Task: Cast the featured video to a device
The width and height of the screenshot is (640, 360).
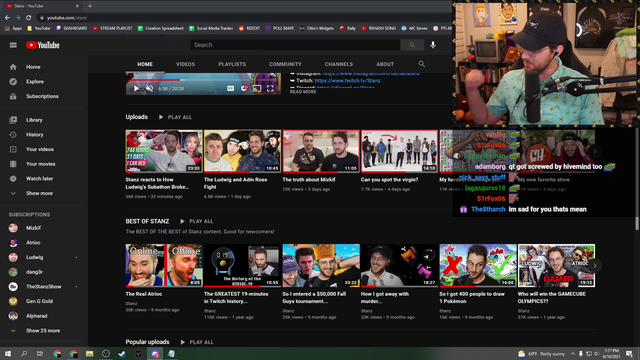Action: [x=257, y=89]
